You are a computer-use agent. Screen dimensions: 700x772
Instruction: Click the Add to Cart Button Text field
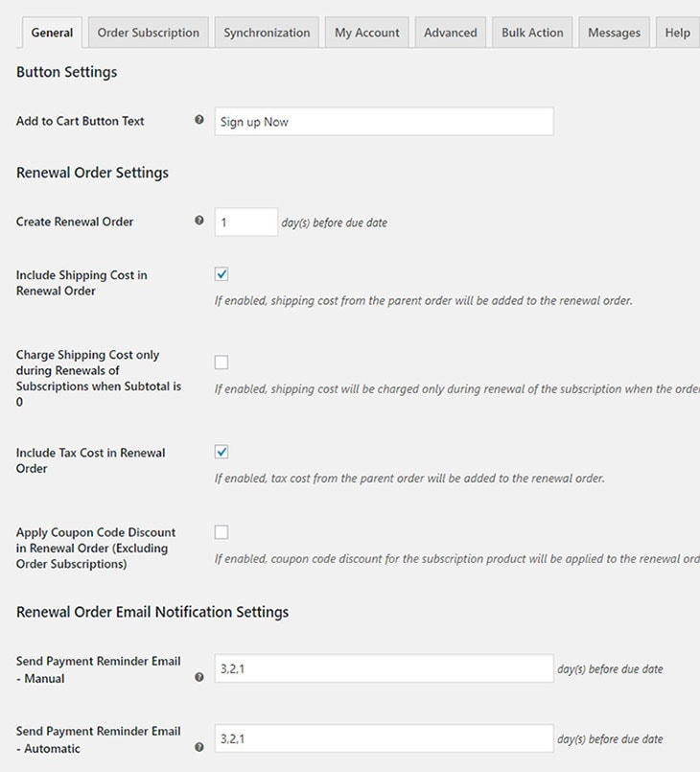click(x=384, y=122)
